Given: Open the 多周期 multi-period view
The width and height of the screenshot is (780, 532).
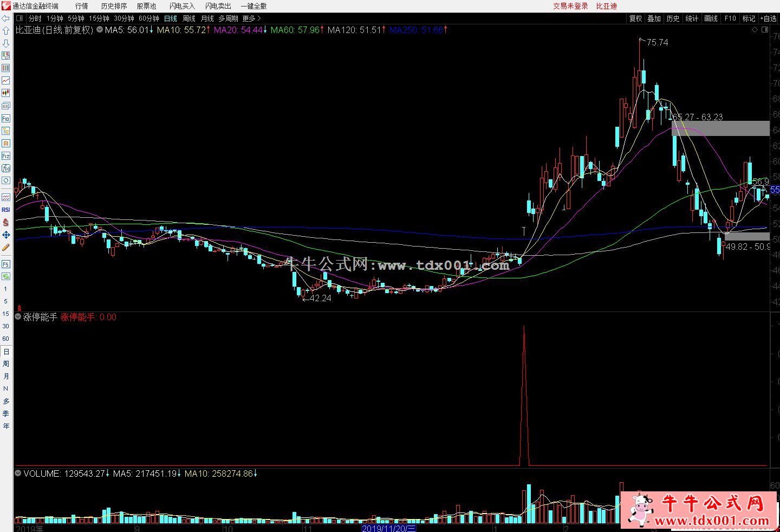Looking at the screenshot, I should (x=228, y=18).
